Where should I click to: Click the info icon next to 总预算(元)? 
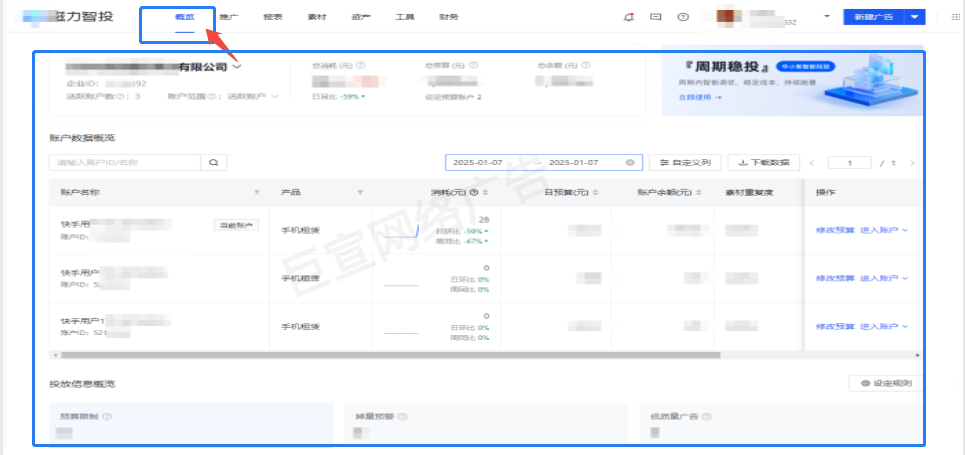[x=474, y=65]
